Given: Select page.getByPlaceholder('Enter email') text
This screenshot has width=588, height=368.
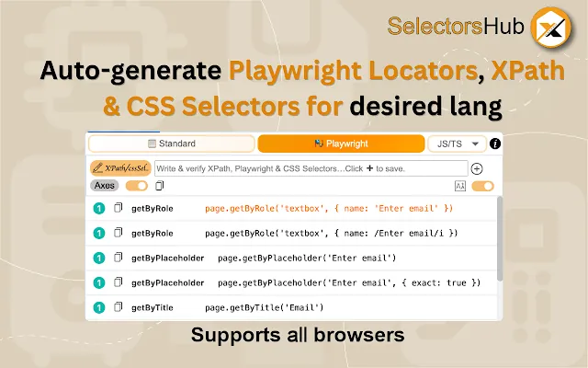Looking at the screenshot, I should coord(307,258).
